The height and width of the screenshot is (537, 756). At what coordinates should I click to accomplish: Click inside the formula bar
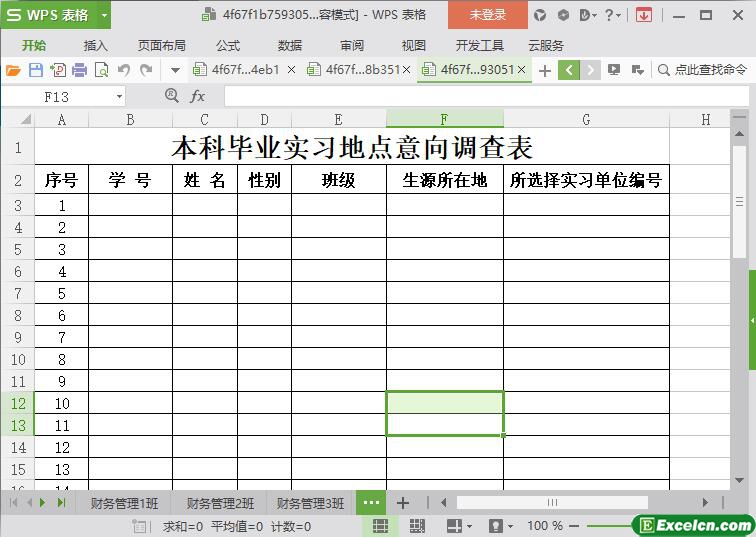click(x=486, y=96)
